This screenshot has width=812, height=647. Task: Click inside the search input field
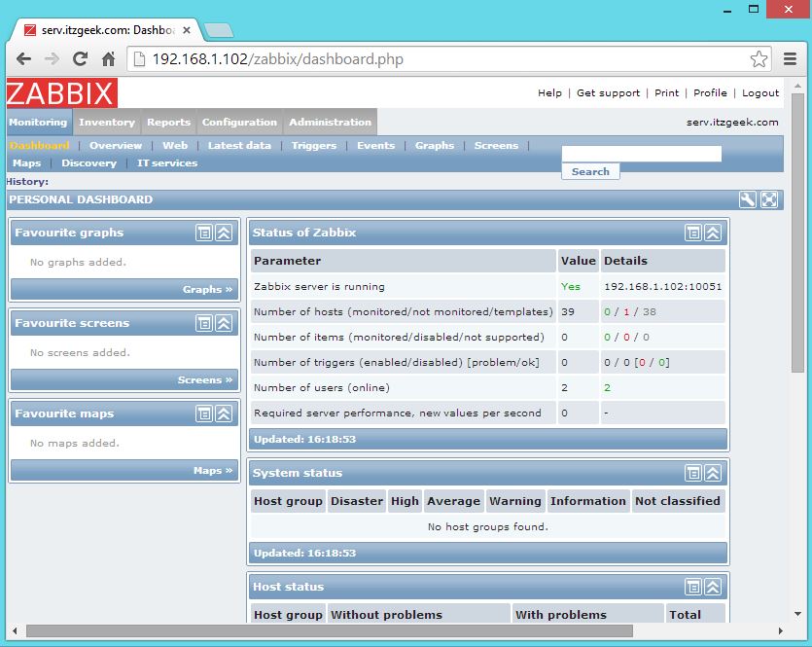640,153
